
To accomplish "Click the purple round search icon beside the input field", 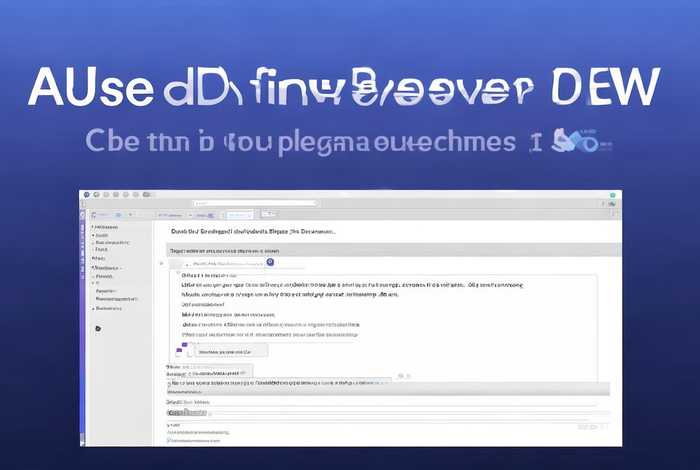I will point(270,262).
